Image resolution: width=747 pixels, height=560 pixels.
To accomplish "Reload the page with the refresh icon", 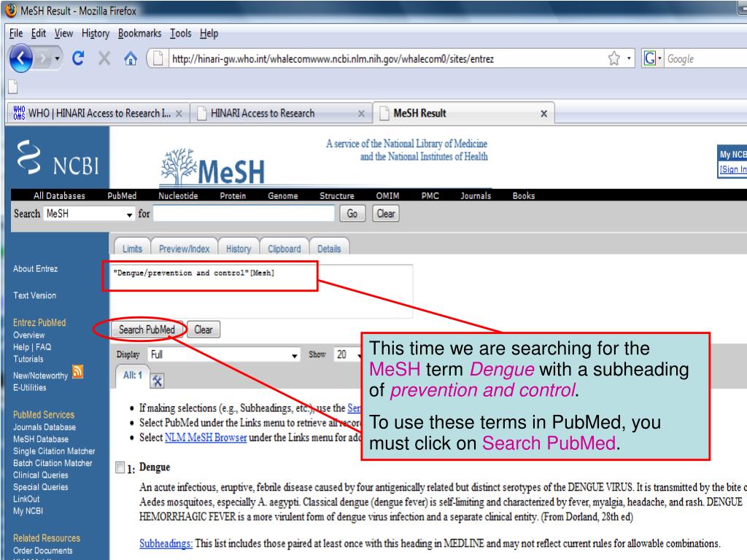I will click(x=78, y=58).
